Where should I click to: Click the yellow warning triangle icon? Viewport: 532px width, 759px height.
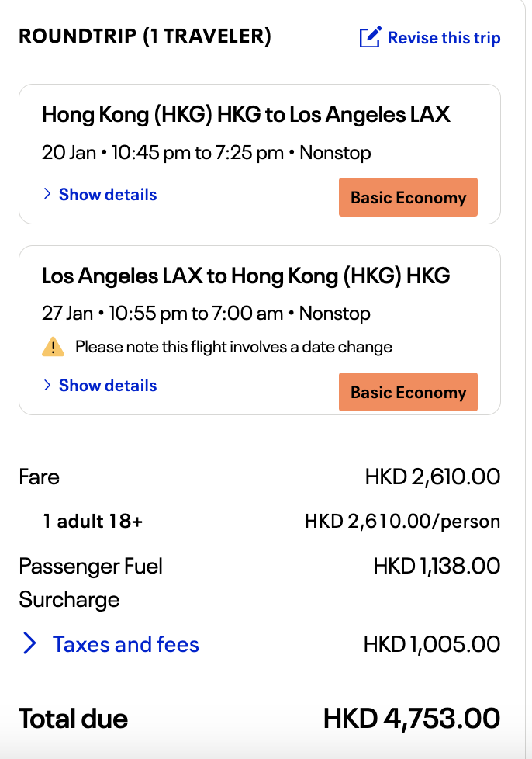tap(53, 347)
